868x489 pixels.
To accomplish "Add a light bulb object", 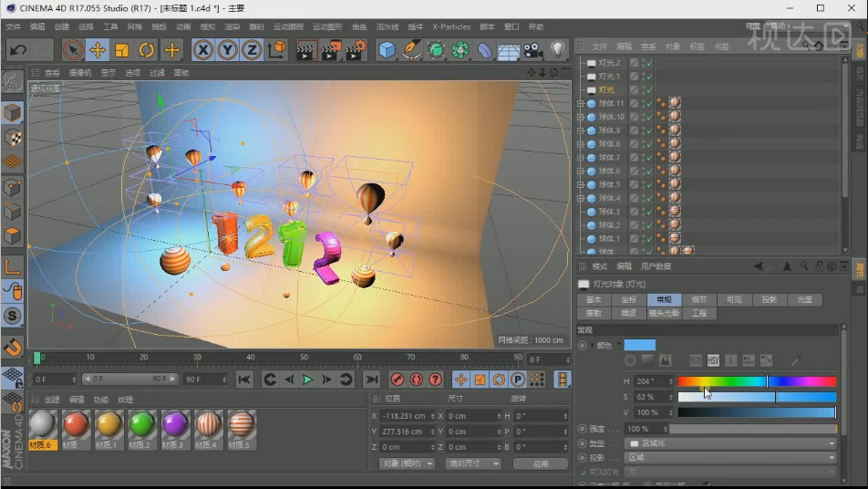I will pyautogui.click(x=557, y=50).
